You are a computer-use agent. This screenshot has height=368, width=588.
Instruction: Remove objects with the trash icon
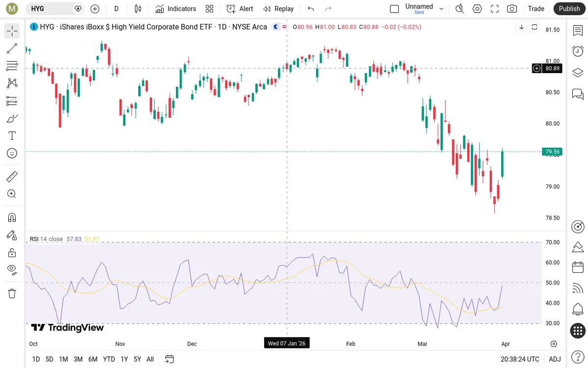pyautogui.click(x=12, y=293)
